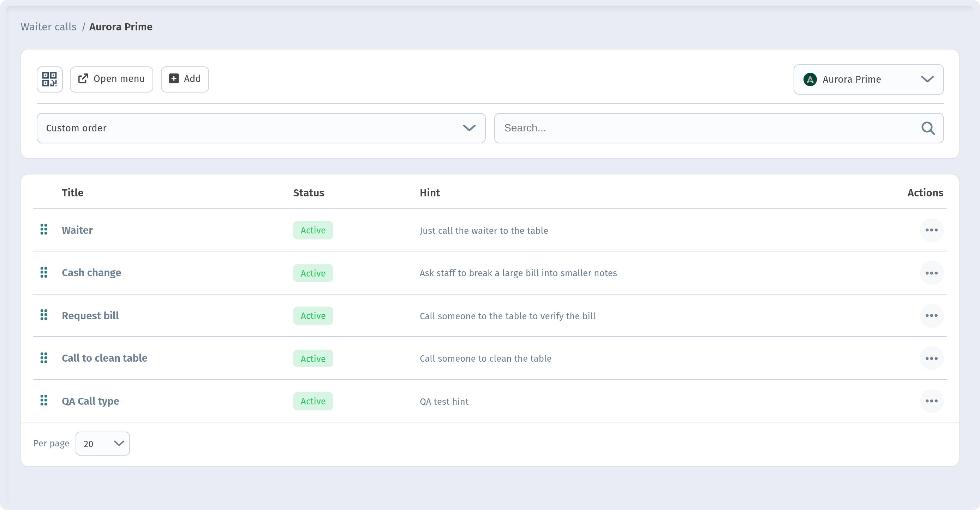
Task: Open the Custom order sort dropdown
Action: point(261,128)
